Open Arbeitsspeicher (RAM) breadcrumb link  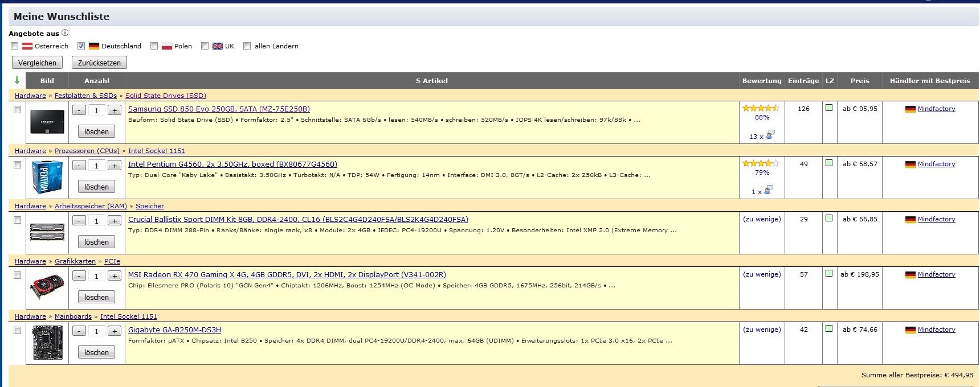click(x=91, y=206)
